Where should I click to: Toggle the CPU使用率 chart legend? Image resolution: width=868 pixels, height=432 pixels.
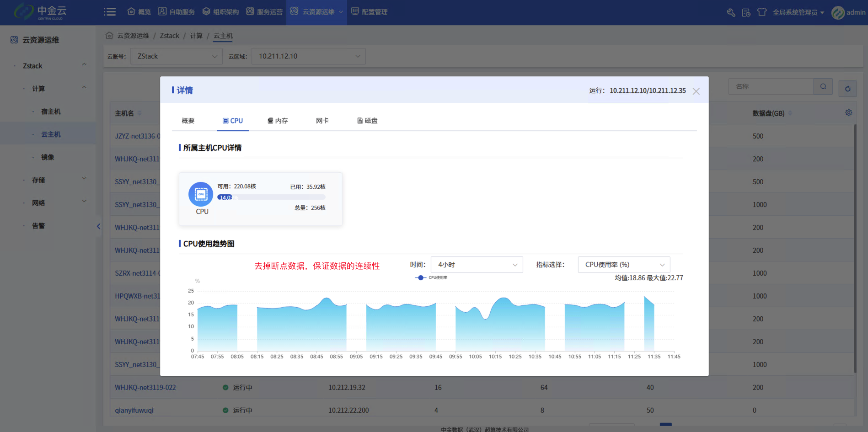tap(431, 277)
